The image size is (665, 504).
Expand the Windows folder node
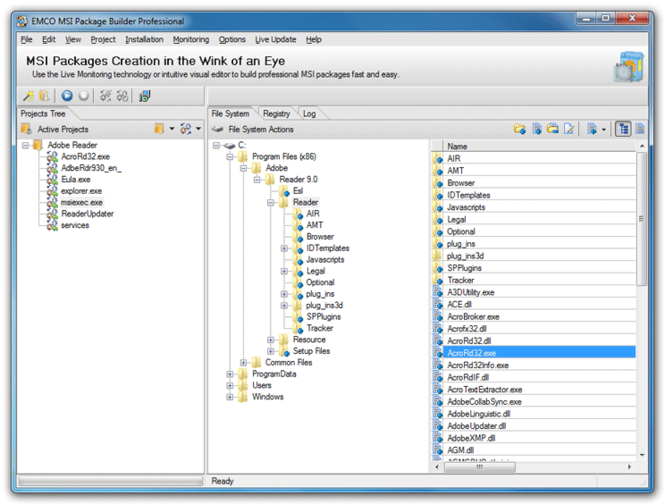pos(230,397)
